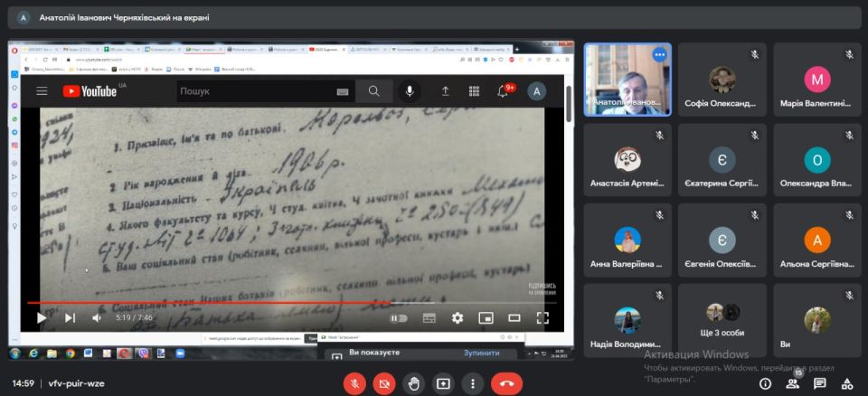Play the YouTube video
Viewport: 868px width, 396px height.
pos(42,318)
